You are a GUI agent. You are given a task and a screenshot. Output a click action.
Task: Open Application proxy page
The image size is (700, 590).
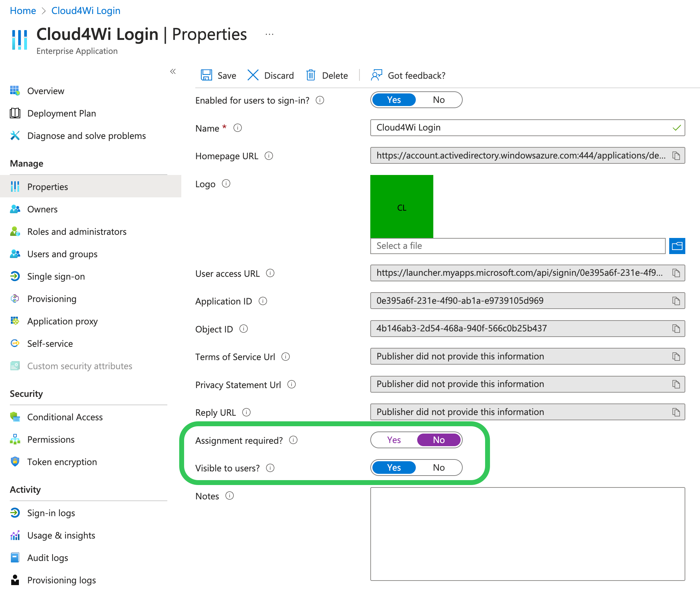pyautogui.click(x=90, y=321)
